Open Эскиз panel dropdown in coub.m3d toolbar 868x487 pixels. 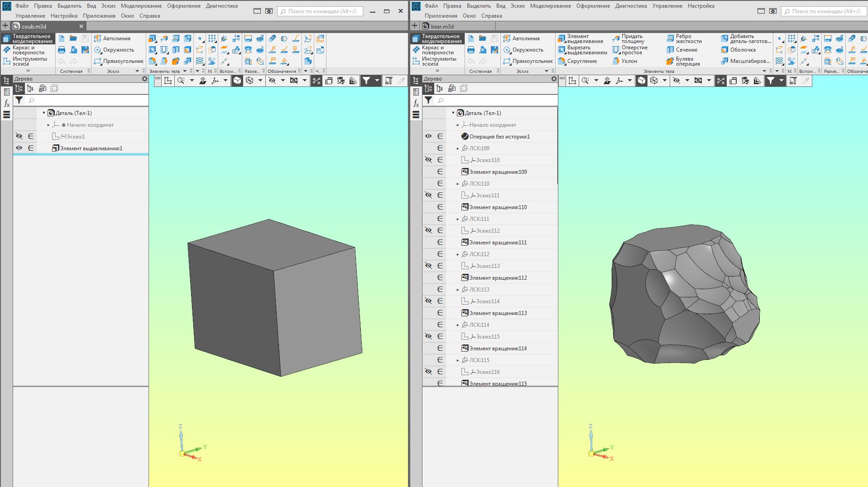point(137,71)
